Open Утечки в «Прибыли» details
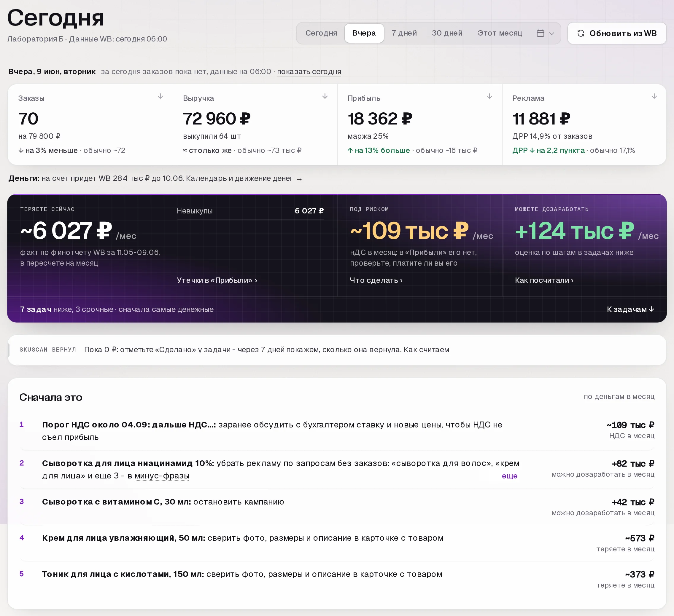This screenshot has width=674, height=616. click(217, 280)
